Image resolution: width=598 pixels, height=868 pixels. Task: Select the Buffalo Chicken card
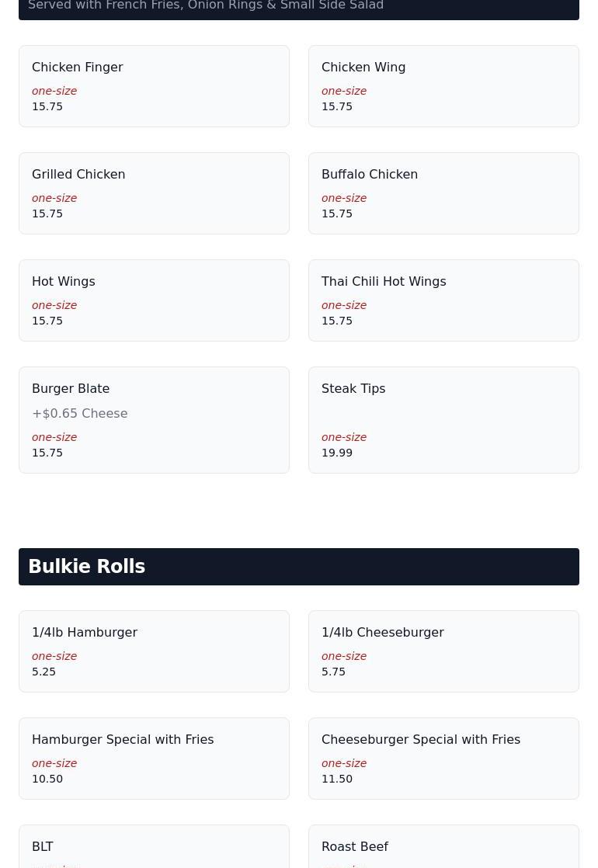(x=443, y=193)
